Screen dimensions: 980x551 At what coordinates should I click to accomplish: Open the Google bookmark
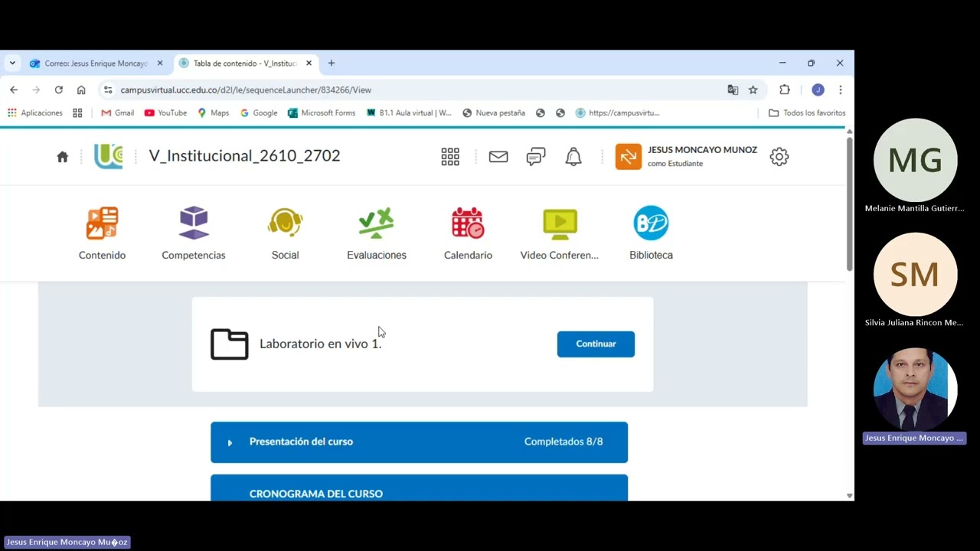point(259,112)
